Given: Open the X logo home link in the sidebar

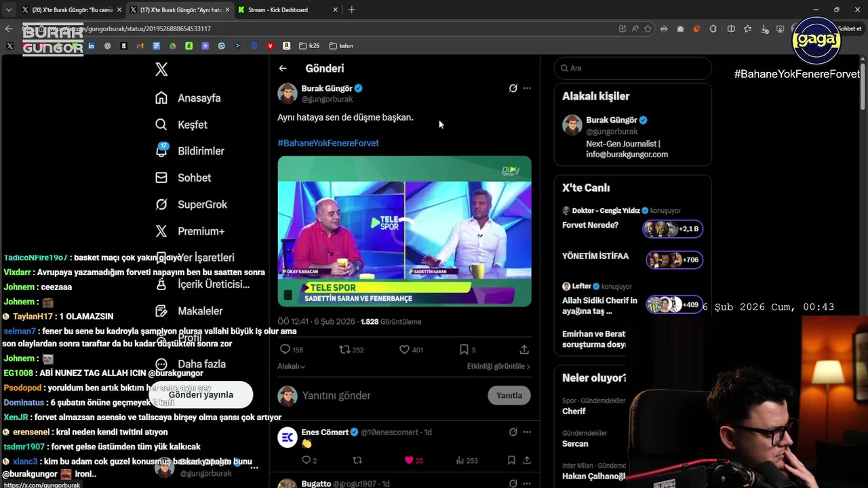Looking at the screenshot, I should (161, 69).
